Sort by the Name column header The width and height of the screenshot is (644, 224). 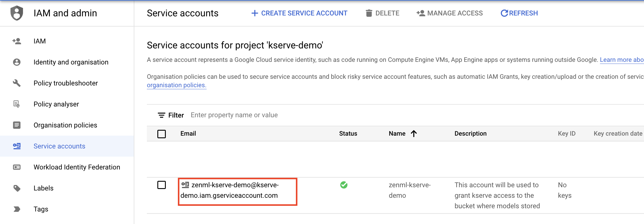pos(397,134)
